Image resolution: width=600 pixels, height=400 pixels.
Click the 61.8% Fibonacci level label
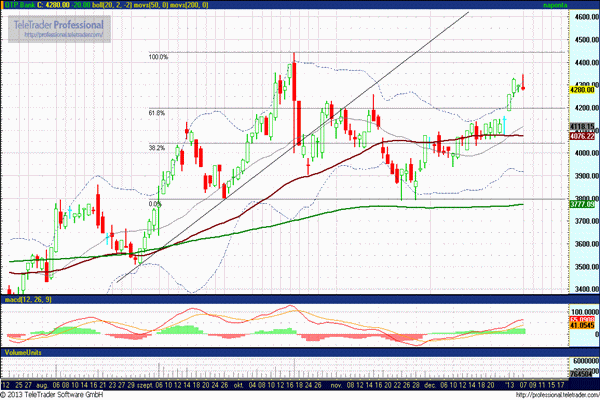click(x=156, y=113)
